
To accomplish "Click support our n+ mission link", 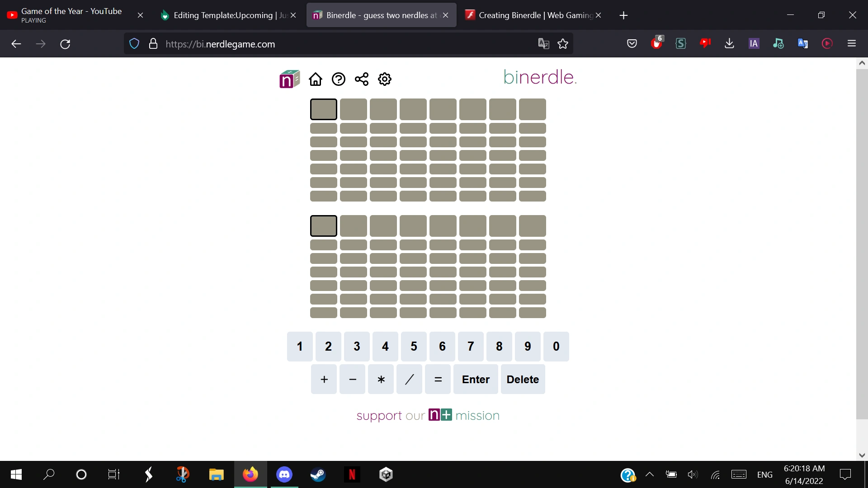I will click(x=428, y=415).
